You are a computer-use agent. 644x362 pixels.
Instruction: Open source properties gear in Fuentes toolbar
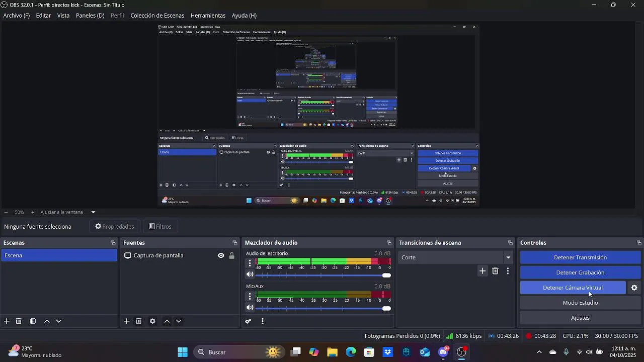point(152,321)
